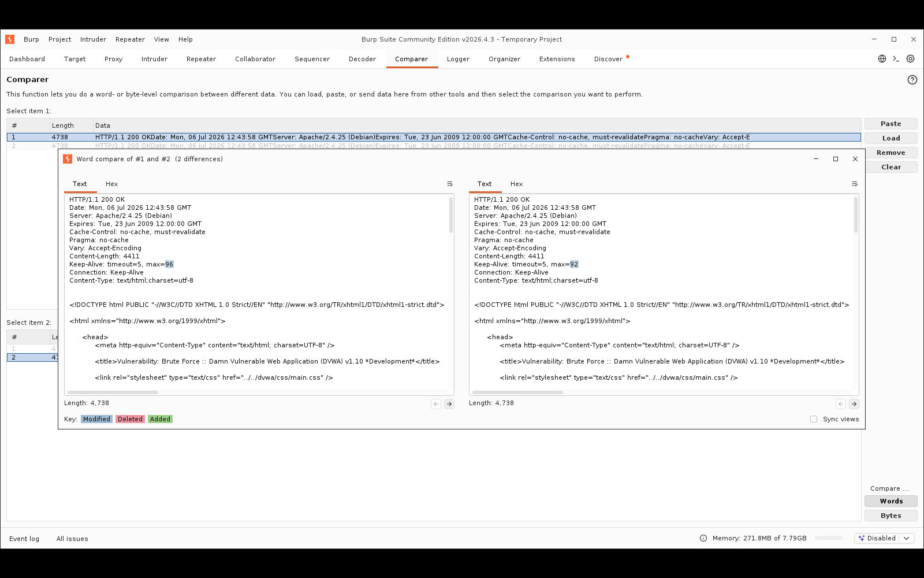Image resolution: width=924 pixels, height=578 pixels.
Task: Open the Burp browser globe icon
Action: (882, 59)
